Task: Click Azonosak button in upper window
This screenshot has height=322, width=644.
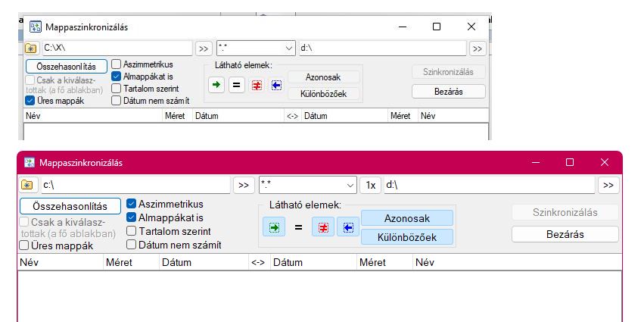Action: click(x=323, y=77)
